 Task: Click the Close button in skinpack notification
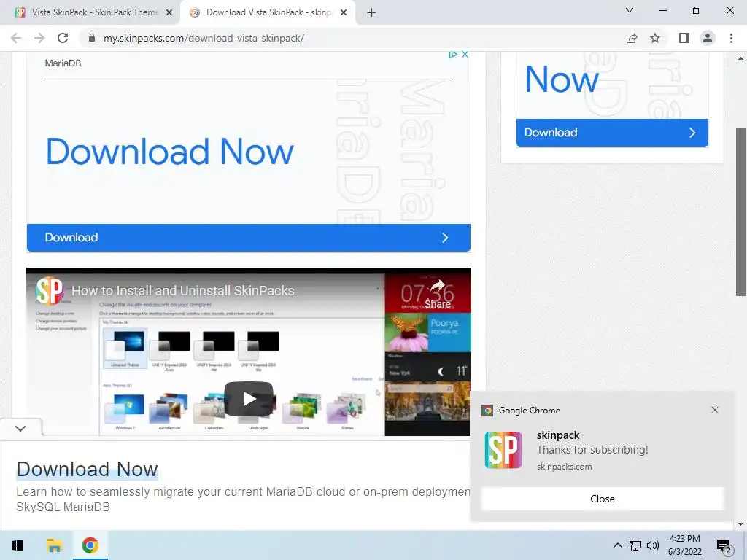coord(602,499)
